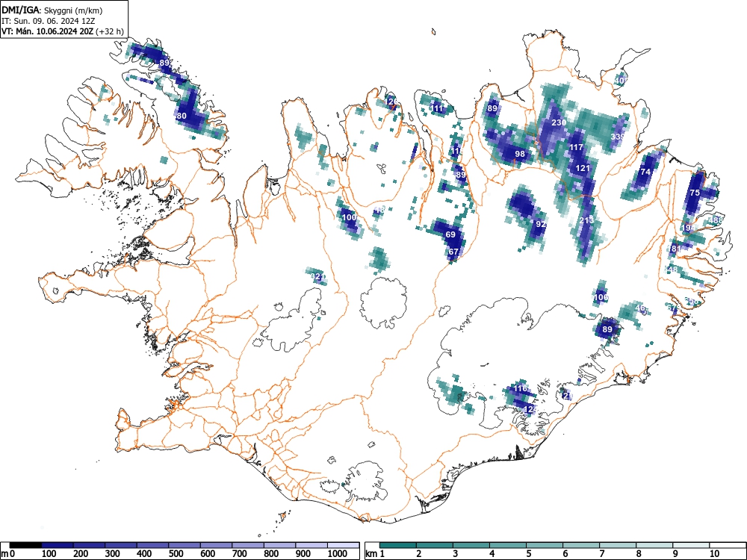Click the '69' visibility value on the map
This screenshot has width=747, height=560.
point(450,234)
